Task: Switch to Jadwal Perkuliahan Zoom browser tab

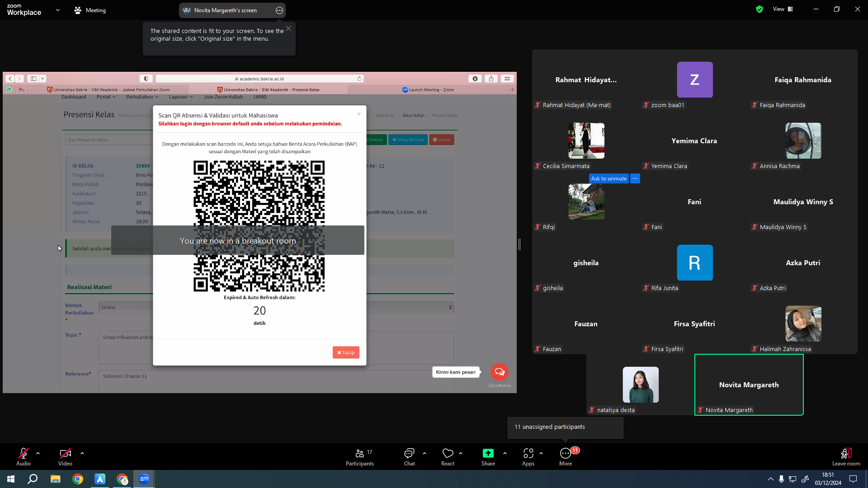Action: [108, 89]
